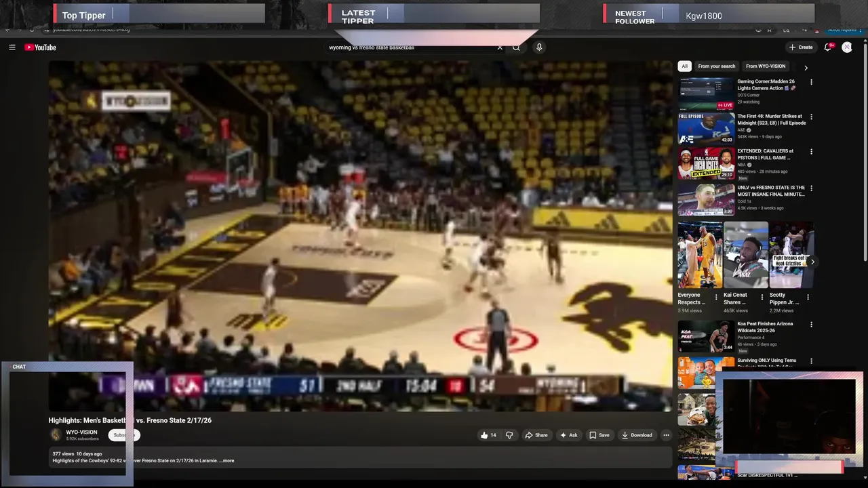Open options for Koa Peat Finishes video
The height and width of the screenshot is (488, 868).
tap(811, 325)
